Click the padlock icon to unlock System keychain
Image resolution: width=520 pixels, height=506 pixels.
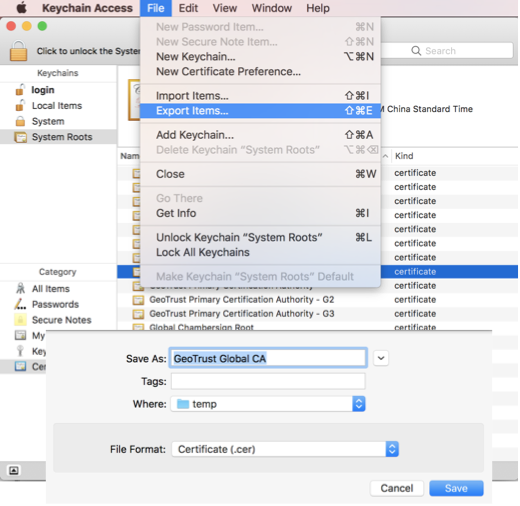(x=18, y=51)
